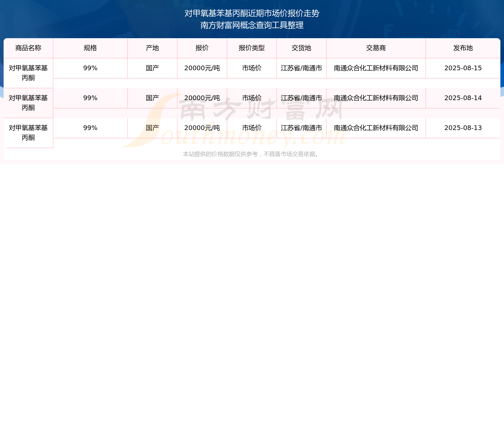Select the 产地 column header
The width and height of the screenshot is (504, 434).
[153, 48]
